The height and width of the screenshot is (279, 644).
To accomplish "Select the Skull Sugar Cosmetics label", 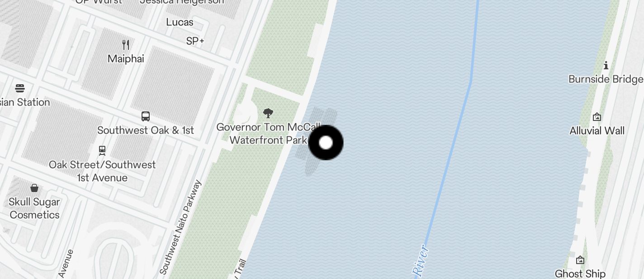I will pos(34,208).
